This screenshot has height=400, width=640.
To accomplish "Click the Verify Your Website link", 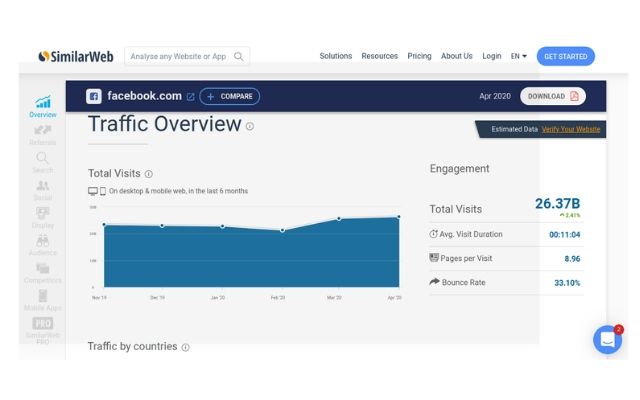I will click(x=571, y=129).
